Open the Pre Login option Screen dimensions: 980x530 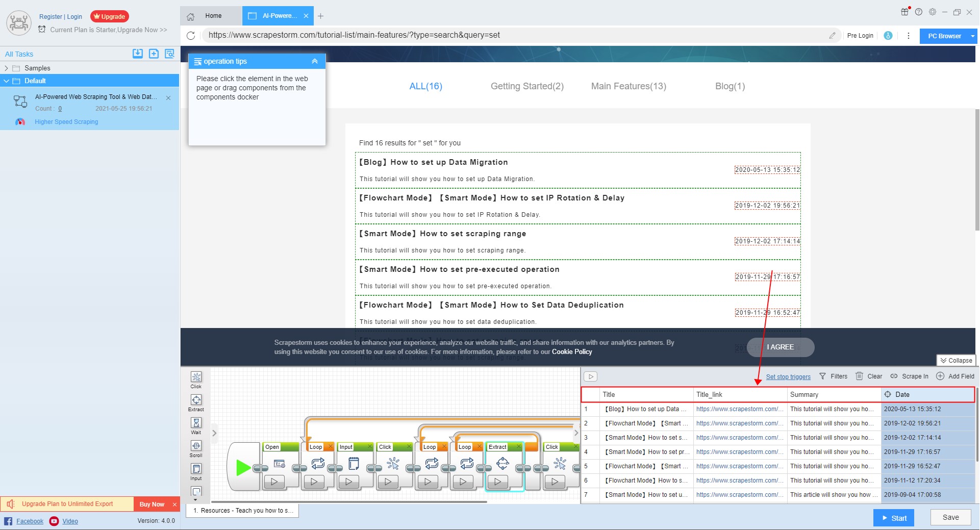pos(860,36)
